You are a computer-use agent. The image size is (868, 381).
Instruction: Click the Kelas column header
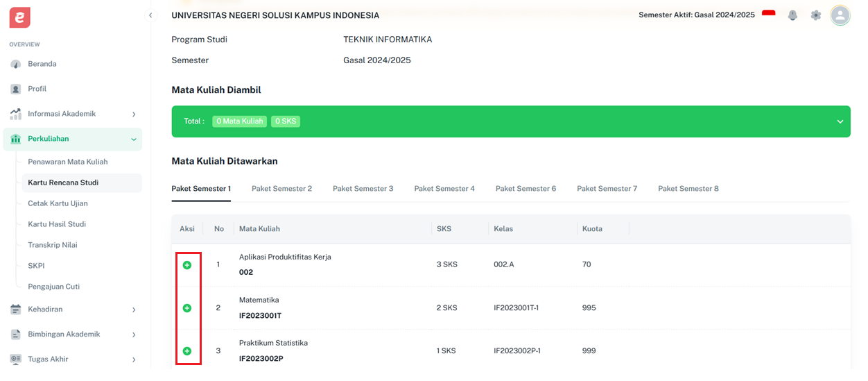[x=503, y=229]
